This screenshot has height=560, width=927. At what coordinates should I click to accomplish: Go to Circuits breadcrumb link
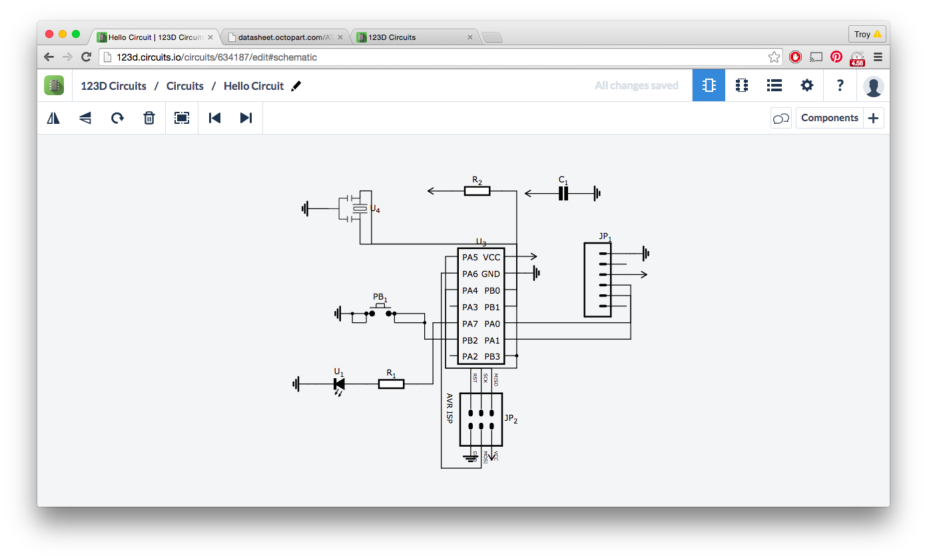(185, 86)
